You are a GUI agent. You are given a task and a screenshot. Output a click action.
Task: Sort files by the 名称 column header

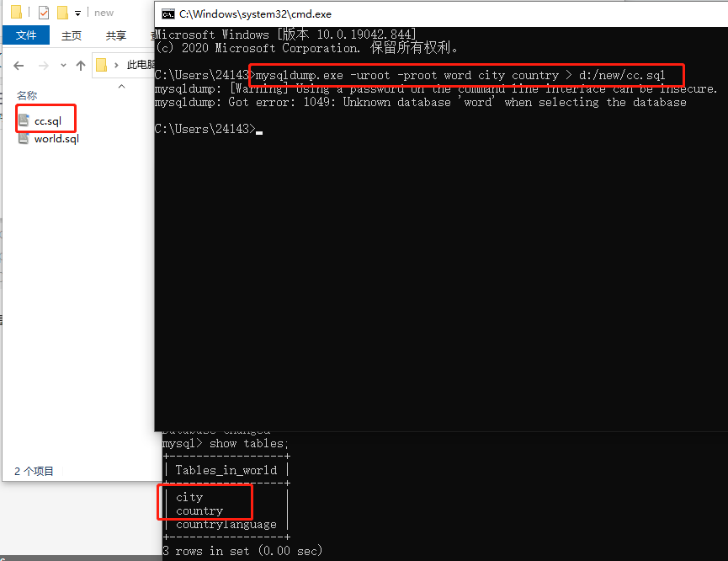(27, 95)
